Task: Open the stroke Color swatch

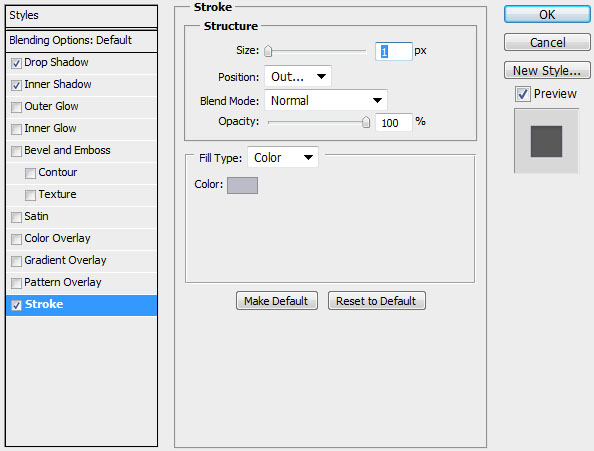Action: tap(242, 185)
